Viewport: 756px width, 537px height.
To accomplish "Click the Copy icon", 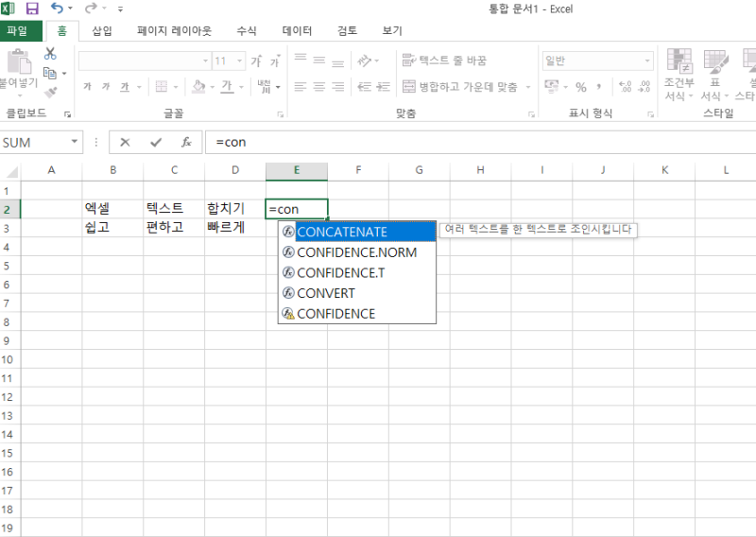I will [50, 73].
